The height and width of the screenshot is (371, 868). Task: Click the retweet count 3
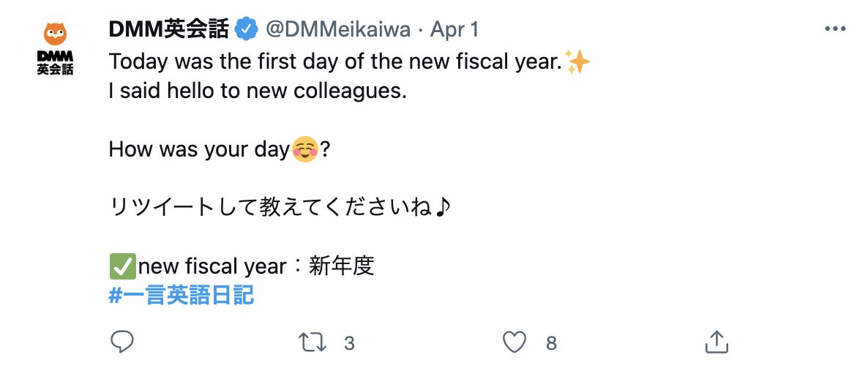click(x=349, y=342)
